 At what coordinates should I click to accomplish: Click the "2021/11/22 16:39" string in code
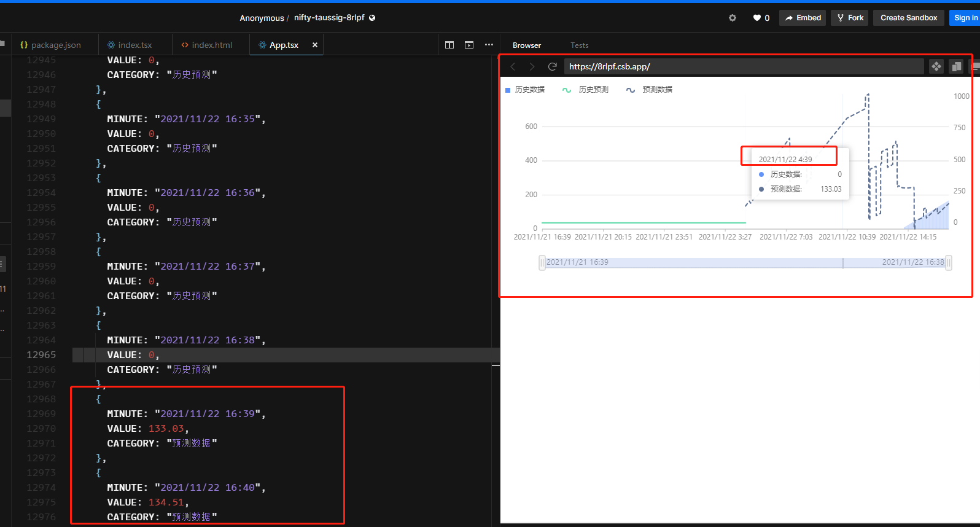(208, 414)
